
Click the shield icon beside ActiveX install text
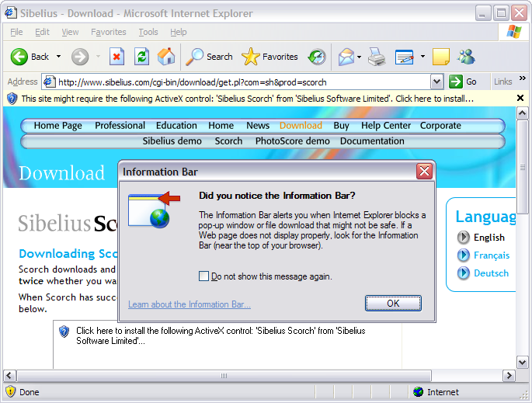coord(64,331)
